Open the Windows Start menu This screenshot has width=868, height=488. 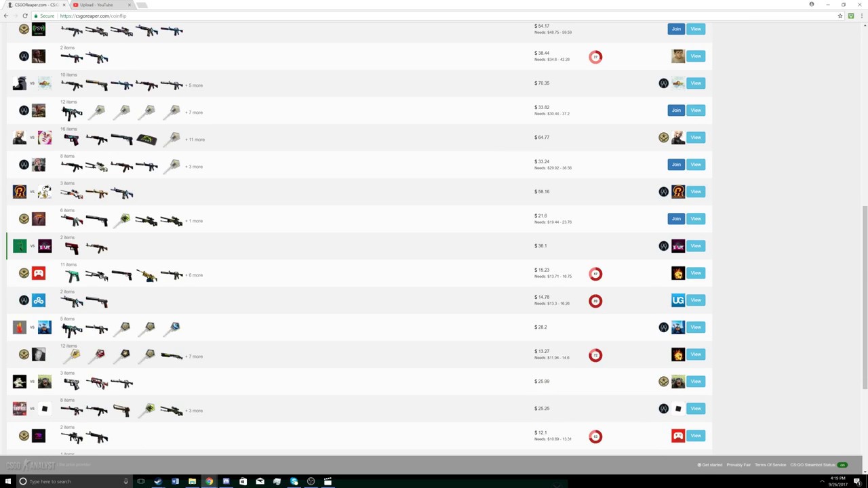click(7, 481)
